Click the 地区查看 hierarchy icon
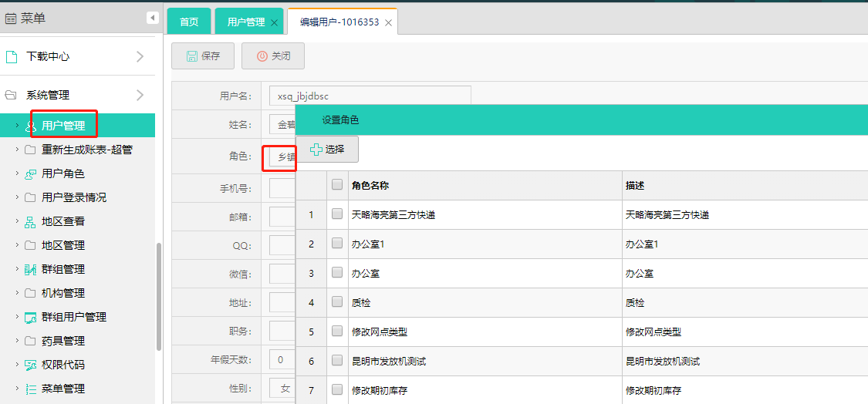The height and width of the screenshot is (404, 868). [x=30, y=221]
